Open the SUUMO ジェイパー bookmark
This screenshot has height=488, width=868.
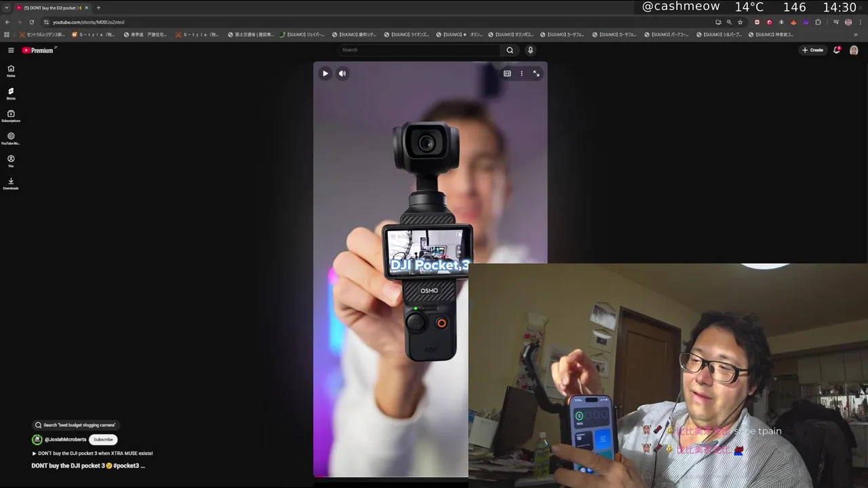tap(302, 35)
